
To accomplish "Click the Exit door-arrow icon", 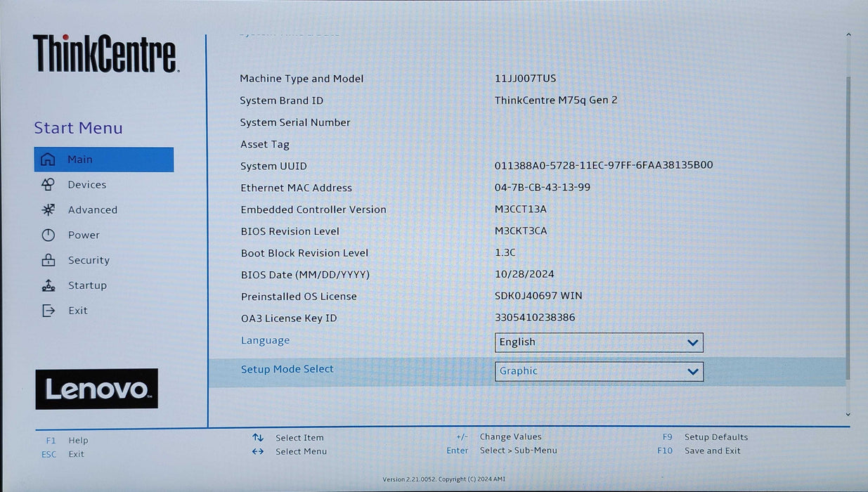I will coord(48,311).
